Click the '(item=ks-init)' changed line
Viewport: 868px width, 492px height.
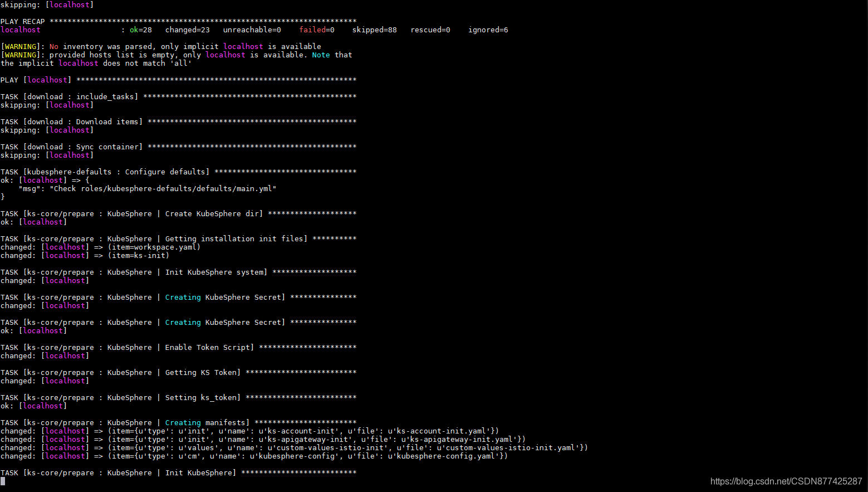pos(85,256)
